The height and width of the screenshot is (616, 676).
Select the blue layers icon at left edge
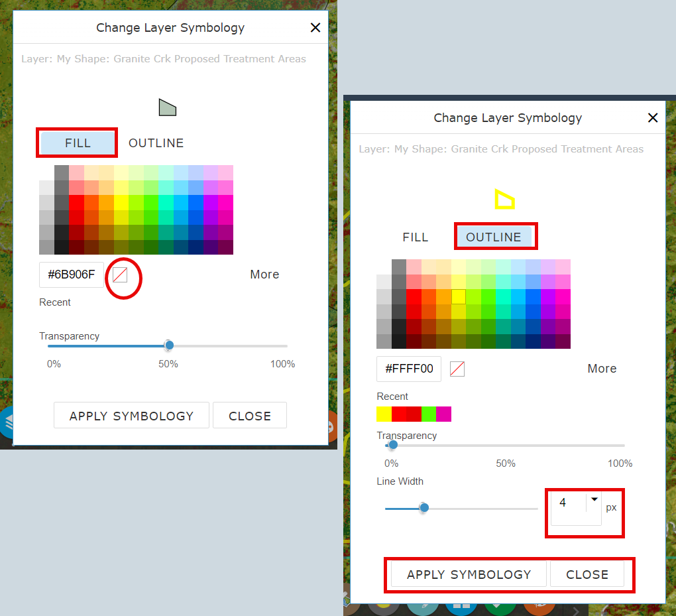(x=7, y=423)
